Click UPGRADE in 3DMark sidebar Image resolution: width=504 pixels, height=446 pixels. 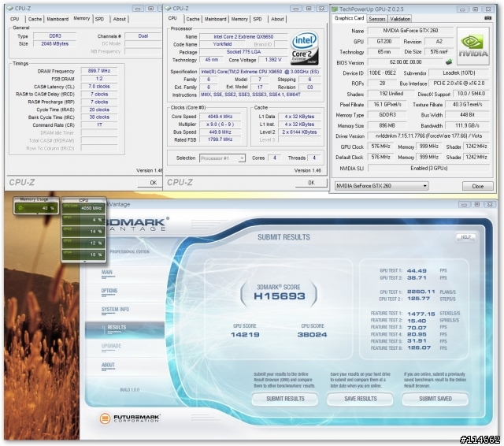(x=111, y=346)
